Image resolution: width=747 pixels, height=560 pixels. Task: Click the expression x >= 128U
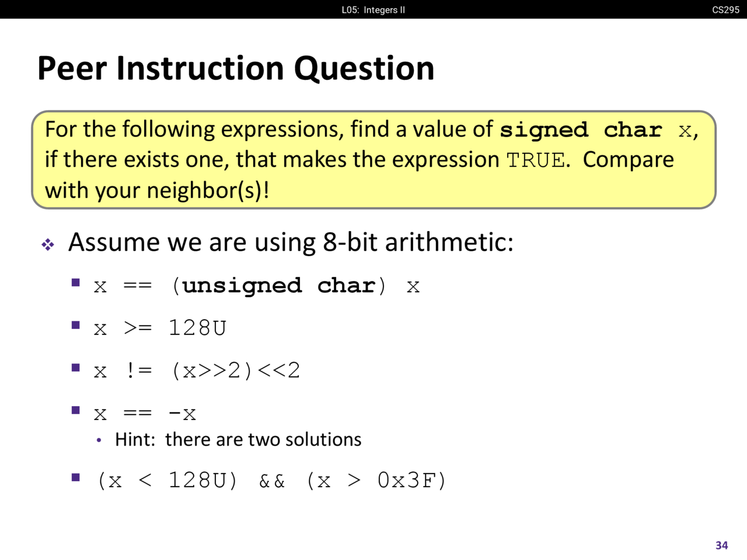pyautogui.click(x=159, y=328)
